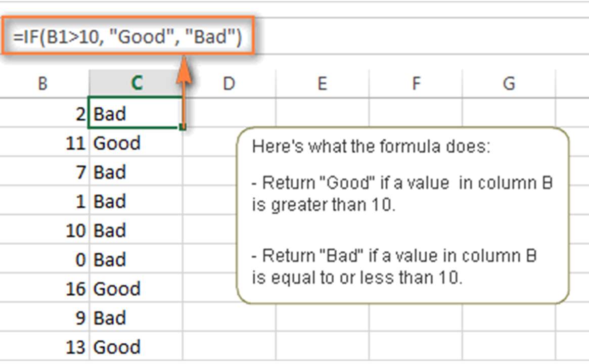Select column F header
589x364 pixels.
click(416, 82)
